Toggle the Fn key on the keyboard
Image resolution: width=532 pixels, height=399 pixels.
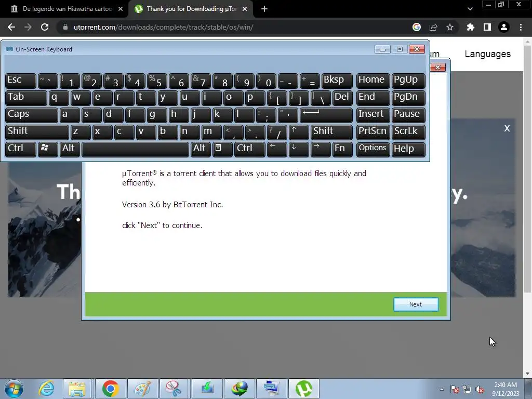[342, 149]
